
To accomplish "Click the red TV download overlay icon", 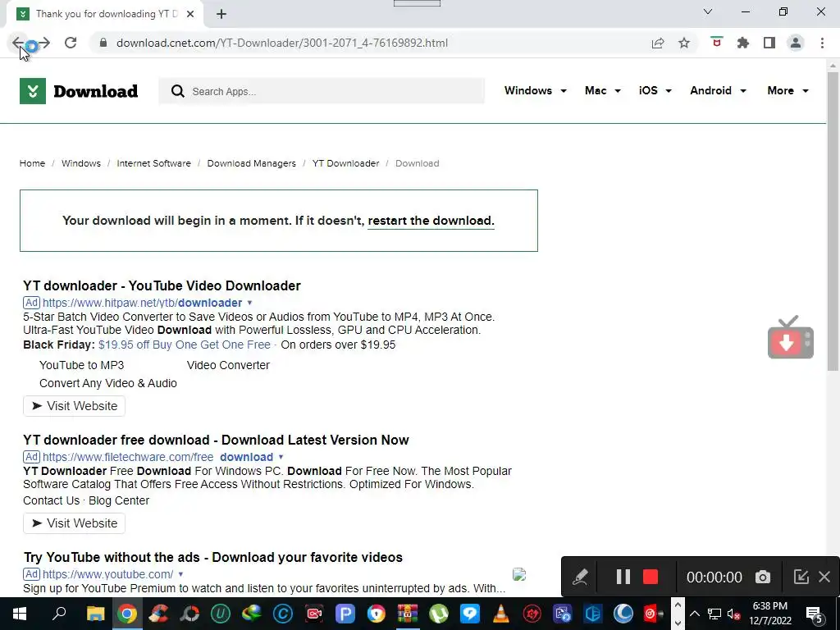I will (791, 337).
